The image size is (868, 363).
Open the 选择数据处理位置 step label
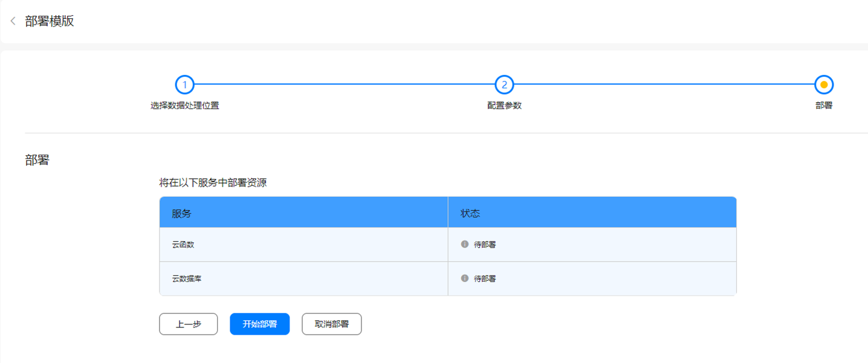(x=184, y=105)
